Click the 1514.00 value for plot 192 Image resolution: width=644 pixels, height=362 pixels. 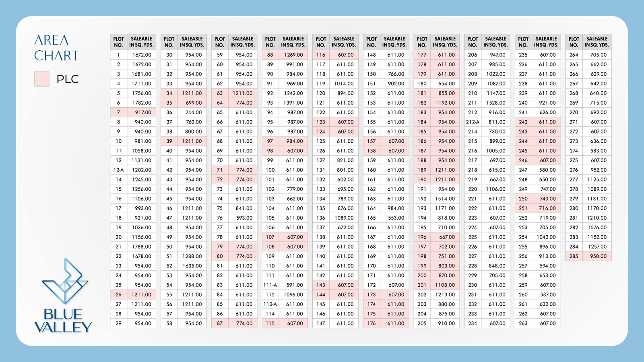[x=445, y=199]
